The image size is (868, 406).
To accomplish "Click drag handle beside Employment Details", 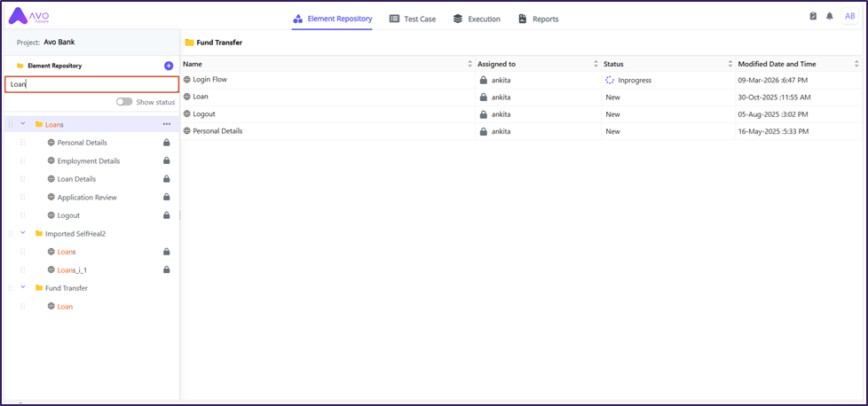I will point(23,161).
